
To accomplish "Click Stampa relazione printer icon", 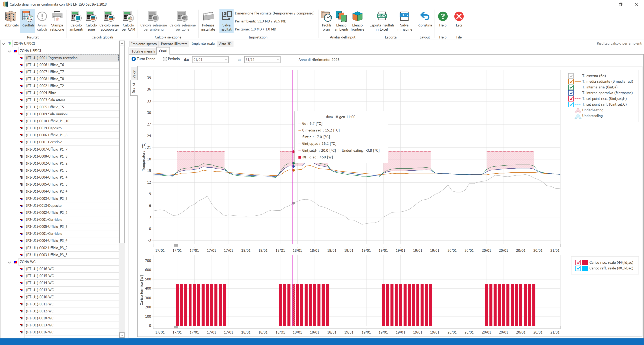I will tap(57, 21).
